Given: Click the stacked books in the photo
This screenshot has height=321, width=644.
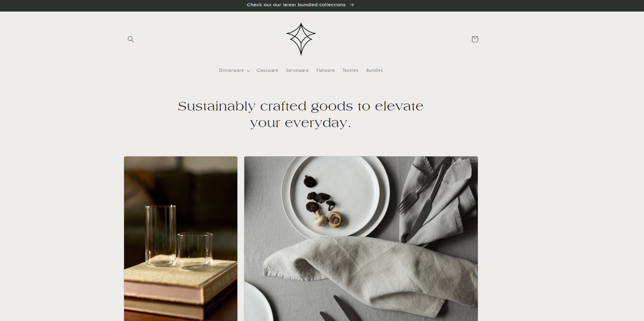Looking at the screenshot, I should click(x=181, y=290).
